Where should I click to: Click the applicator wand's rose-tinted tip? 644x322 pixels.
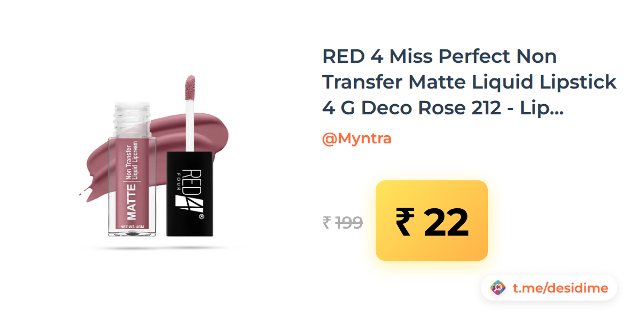pos(191,89)
